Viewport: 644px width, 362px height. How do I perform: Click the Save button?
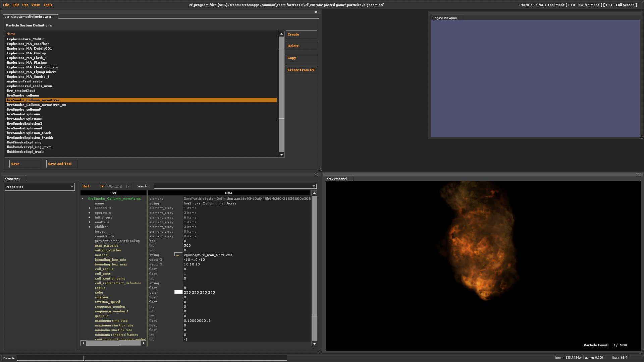pos(25,164)
